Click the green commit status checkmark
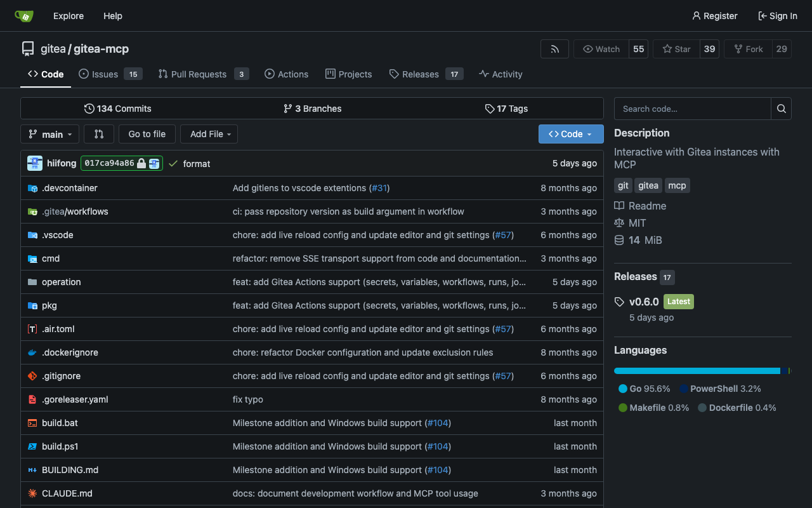Image resolution: width=812 pixels, height=508 pixels. 173,164
